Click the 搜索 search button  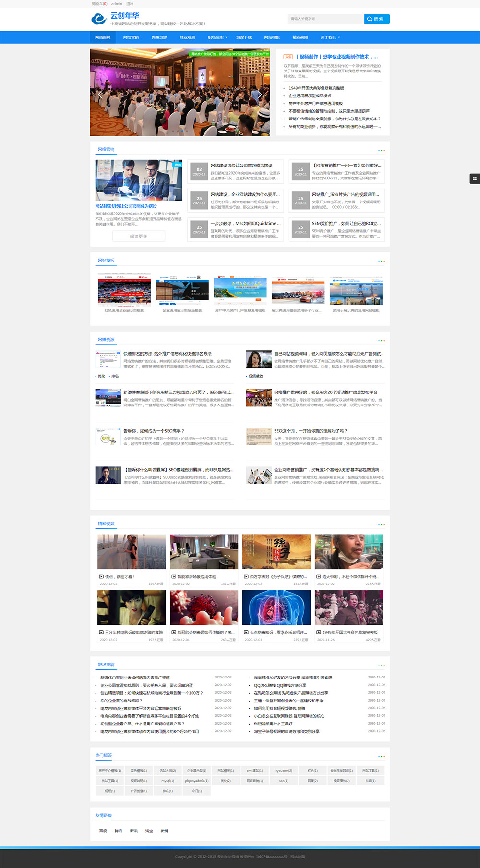coord(377,19)
